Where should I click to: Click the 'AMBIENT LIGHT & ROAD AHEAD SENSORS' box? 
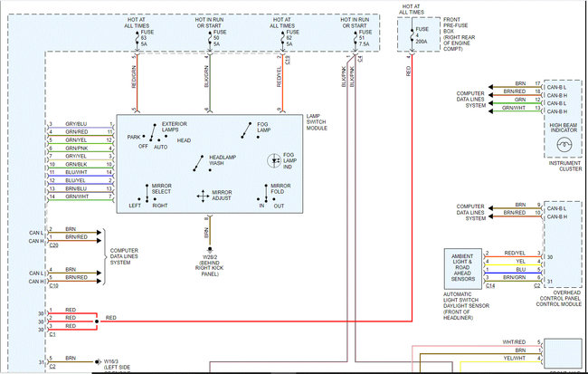(x=463, y=269)
